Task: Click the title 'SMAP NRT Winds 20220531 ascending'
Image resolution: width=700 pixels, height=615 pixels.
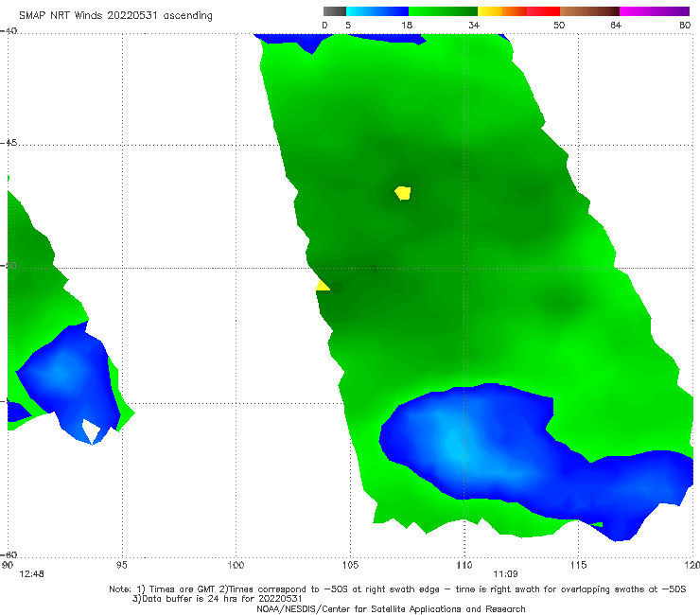Action: pyautogui.click(x=115, y=16)
